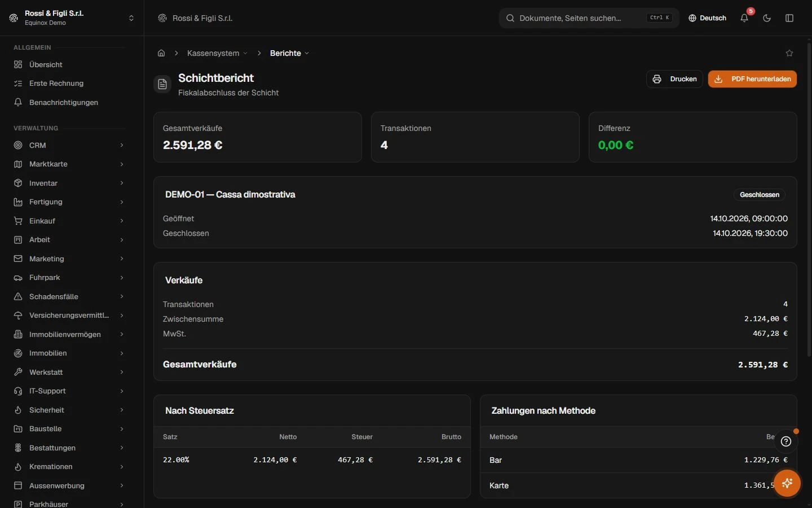Screen dimensions: 812x508
Task: Open the AI assistant sparkle button
Action: pyautogui.click(x=787, y=483)
